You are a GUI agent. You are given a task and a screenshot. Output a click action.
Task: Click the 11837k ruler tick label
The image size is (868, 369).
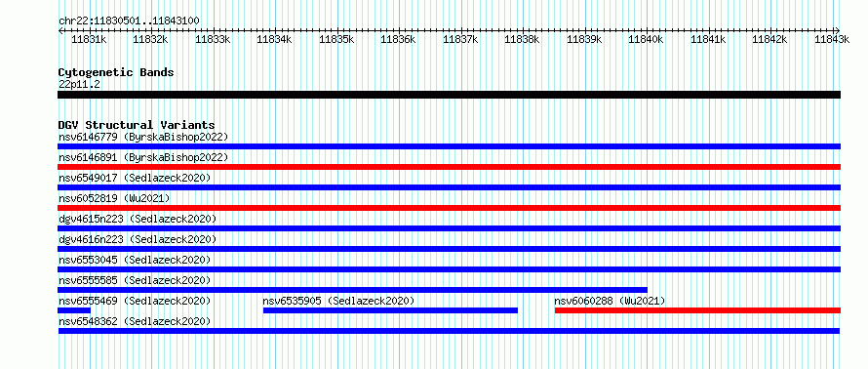[x=460, y=39]
